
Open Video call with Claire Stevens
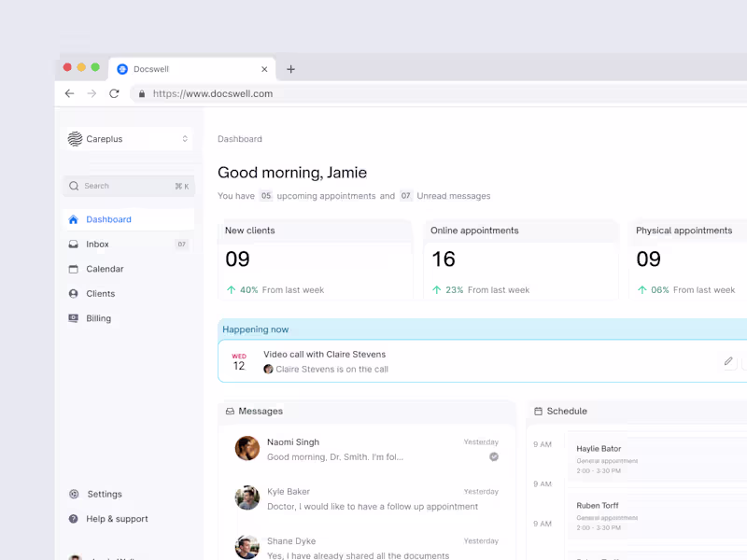[x=482, y=361]
